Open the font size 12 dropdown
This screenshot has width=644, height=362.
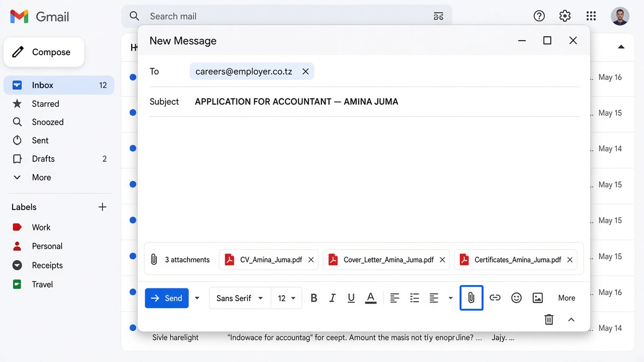tap(286, 298)
